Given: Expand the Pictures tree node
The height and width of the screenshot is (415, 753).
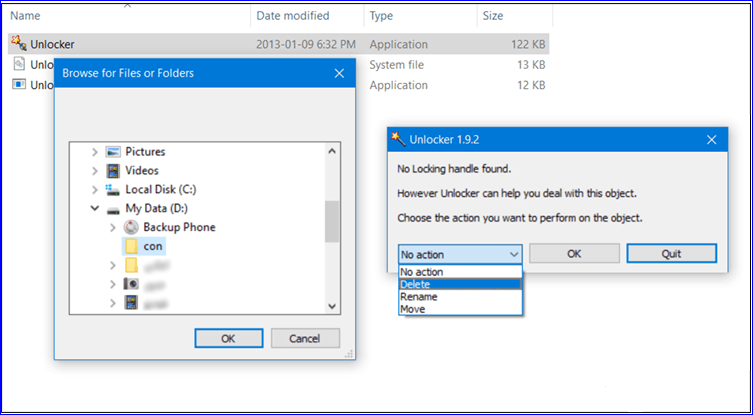Looking at the screenshot, I should pos(95,152).
